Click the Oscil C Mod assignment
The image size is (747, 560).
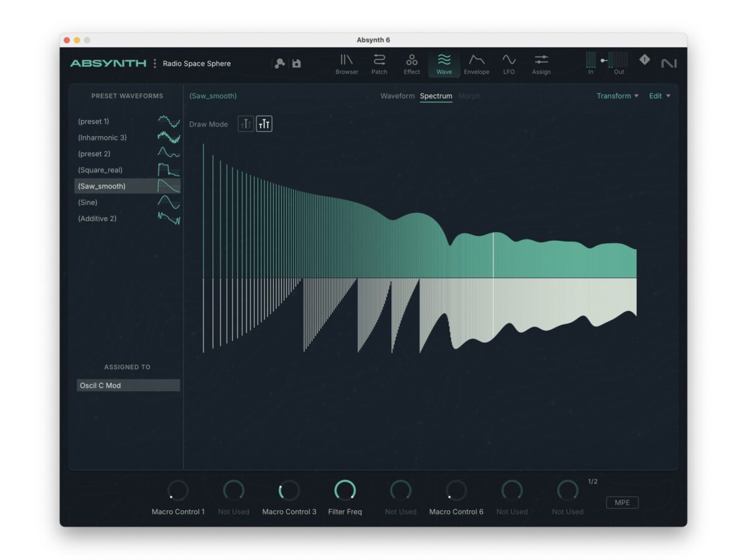[x=128, y=386]
